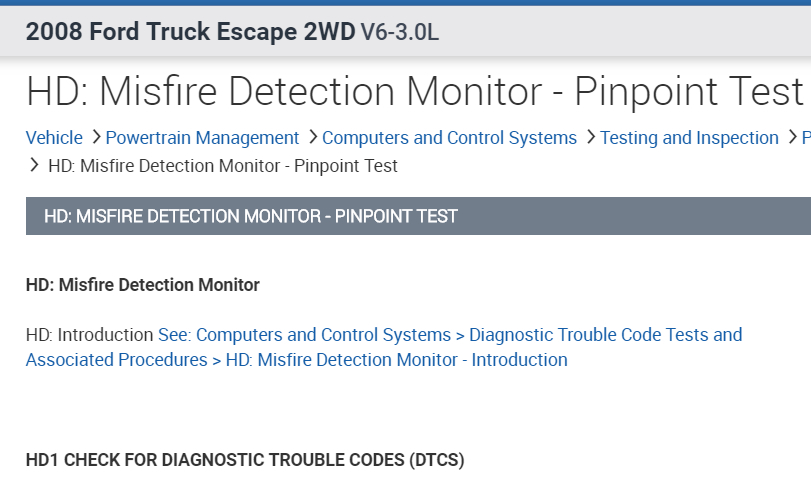This screenshot has height=491, width=811.
Task: Click the blue strip at the page top
Action: pos(405,3)
